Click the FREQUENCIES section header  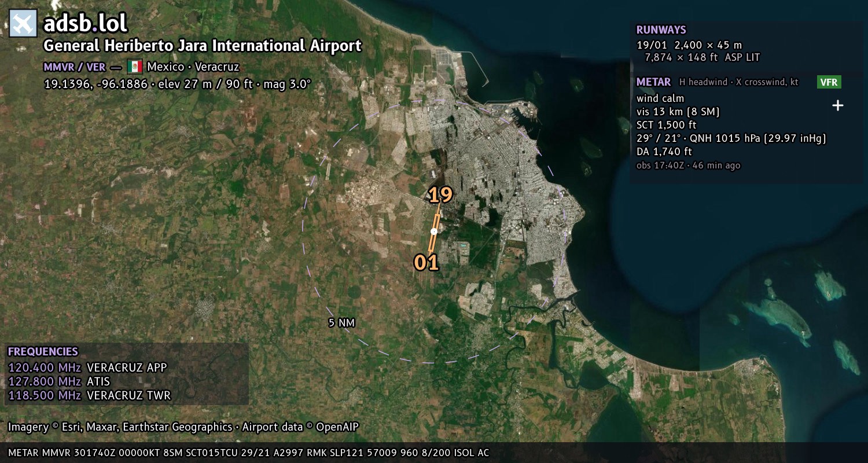point(43,352)
